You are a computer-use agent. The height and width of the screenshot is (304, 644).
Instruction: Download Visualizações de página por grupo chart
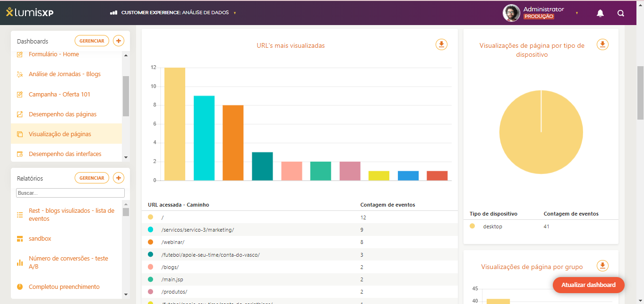pos(602,266)
